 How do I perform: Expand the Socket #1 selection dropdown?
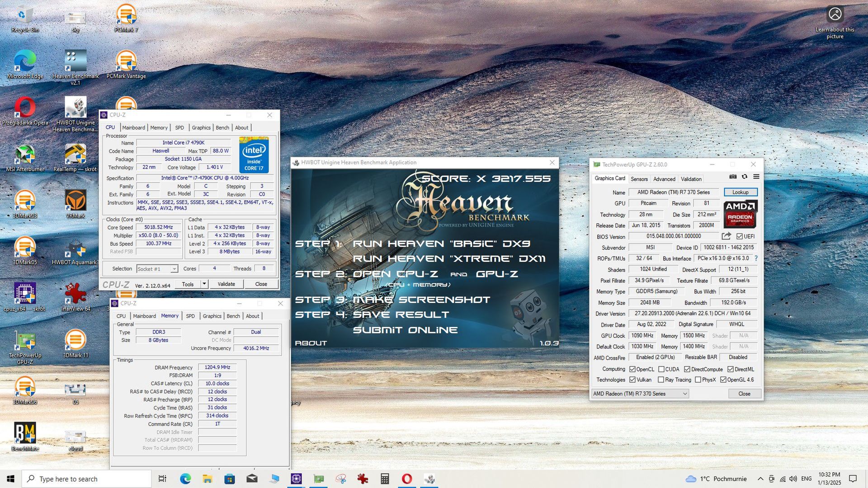coord(174,269)
